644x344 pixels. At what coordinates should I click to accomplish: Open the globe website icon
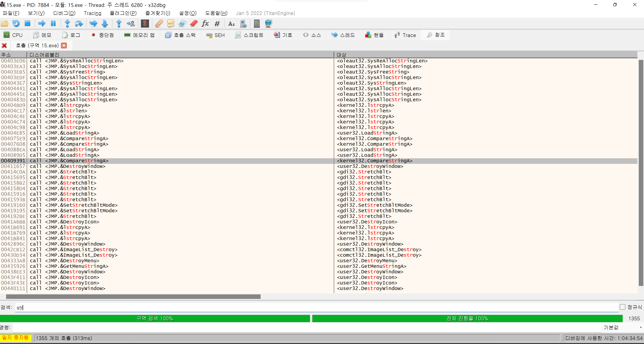pos(269,24)
